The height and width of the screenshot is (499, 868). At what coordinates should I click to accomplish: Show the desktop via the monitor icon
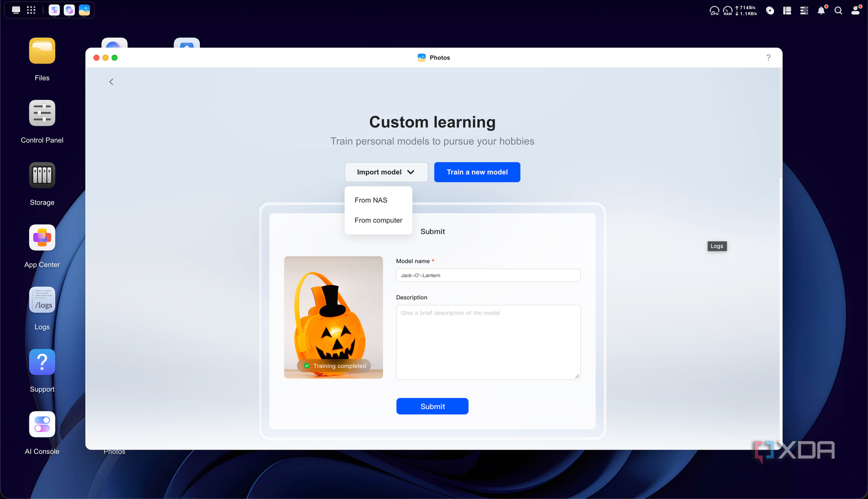pos(16,10)
